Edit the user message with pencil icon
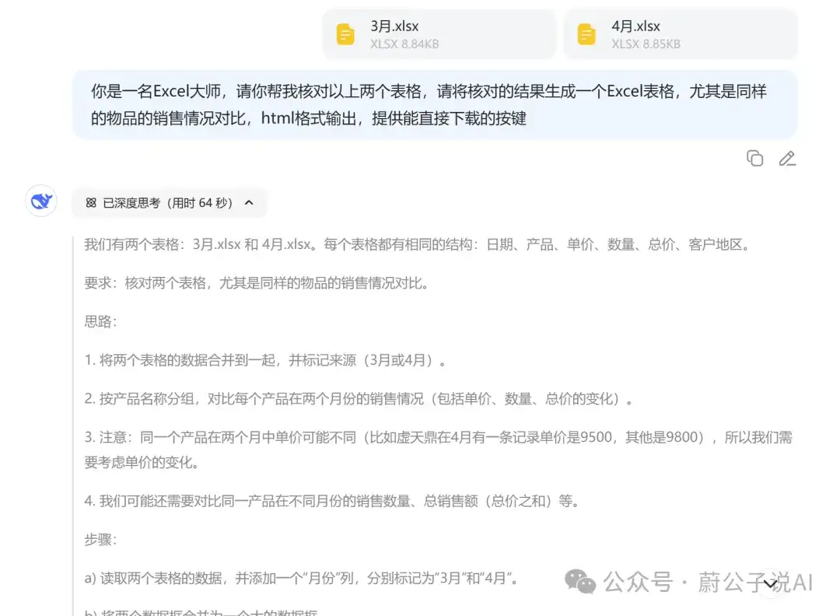The image size is (840, 616). tap(787, 159)
